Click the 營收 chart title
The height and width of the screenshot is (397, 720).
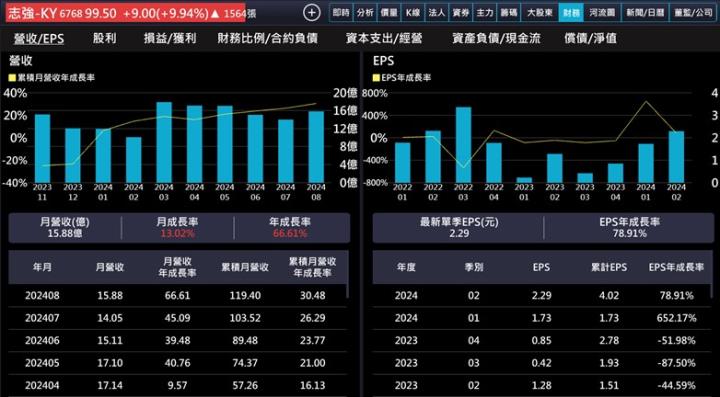click(21, 61)
